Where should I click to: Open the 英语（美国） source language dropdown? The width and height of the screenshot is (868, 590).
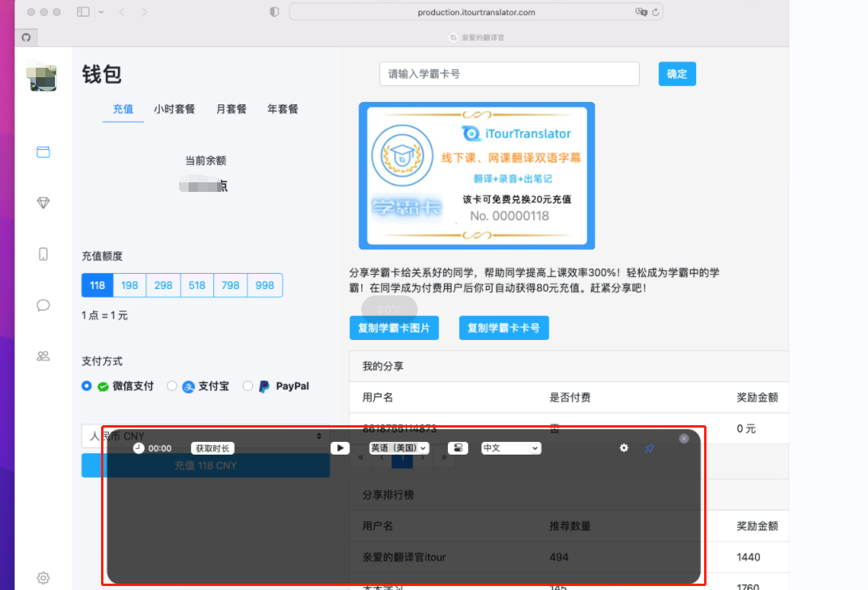[399, 448]
